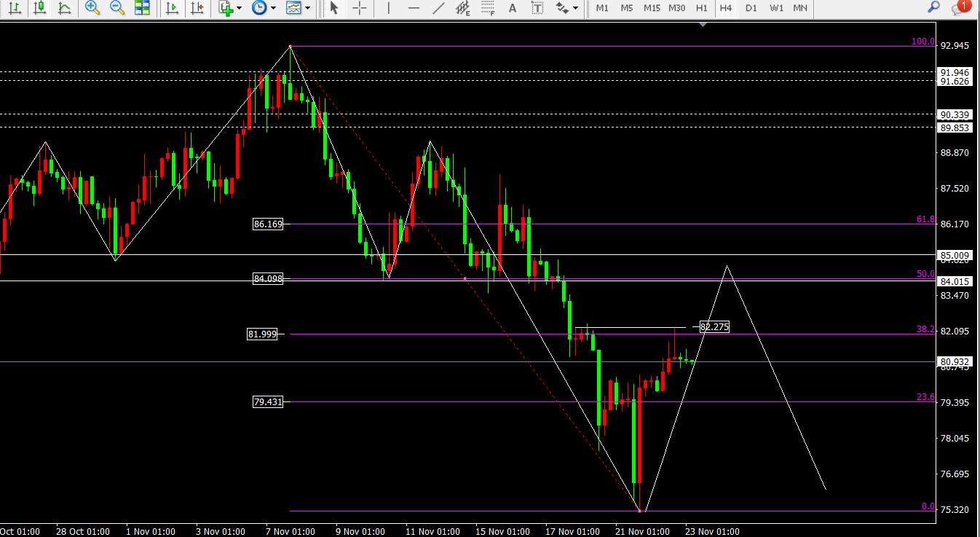Open the periodicity clock button

pos(259,8)
